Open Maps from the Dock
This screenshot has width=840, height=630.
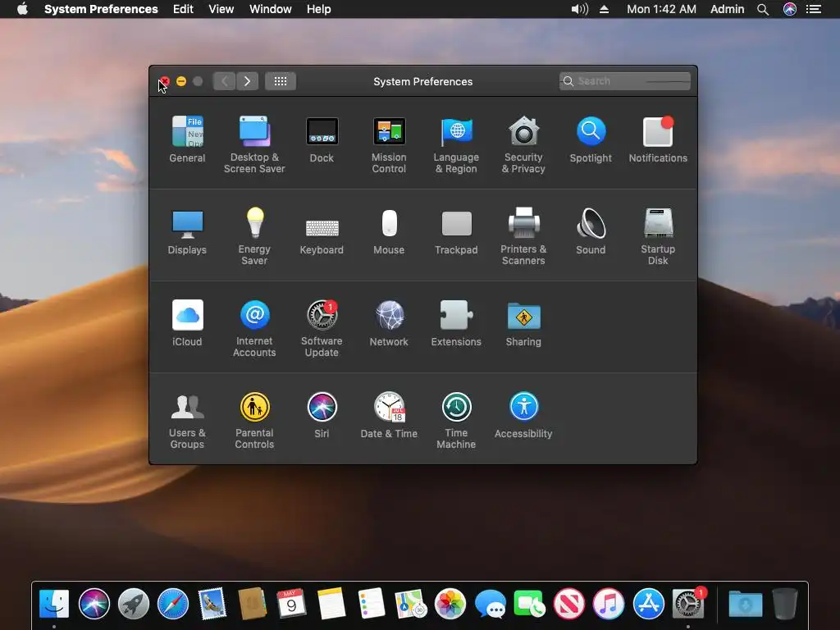point(410,604)
